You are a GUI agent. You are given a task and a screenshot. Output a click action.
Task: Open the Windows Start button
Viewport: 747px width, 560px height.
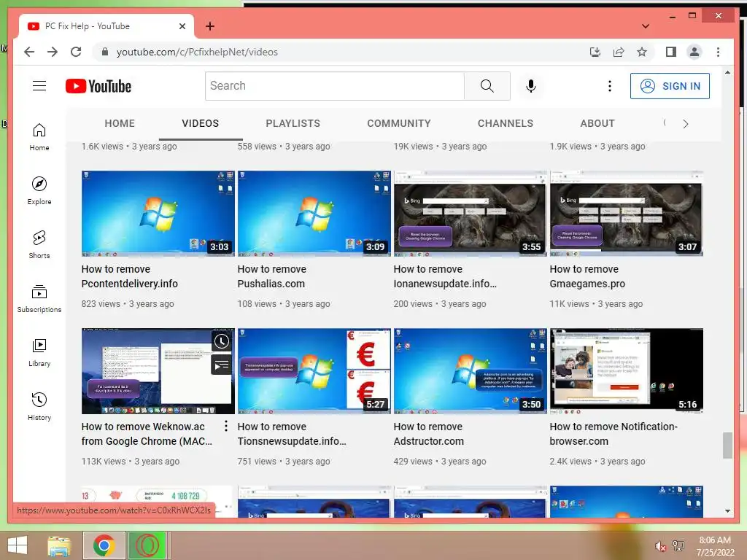[x=18, y=545]
